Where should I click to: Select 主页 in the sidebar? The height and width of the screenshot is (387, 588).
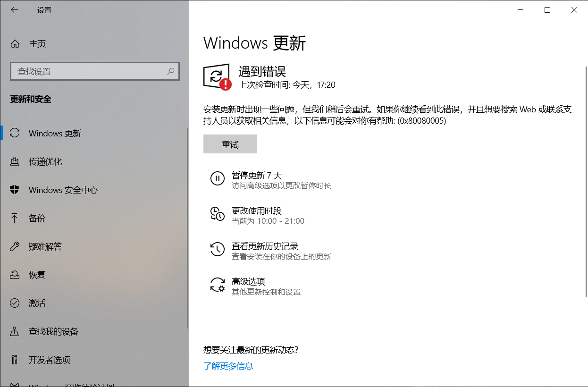click(94, 44)
